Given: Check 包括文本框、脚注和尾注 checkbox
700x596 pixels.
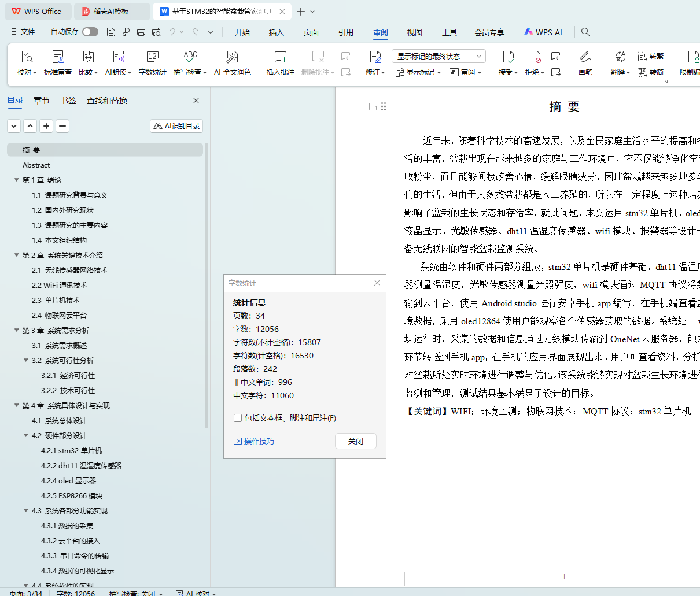Looking at the screenshot, I should (238, 418).
